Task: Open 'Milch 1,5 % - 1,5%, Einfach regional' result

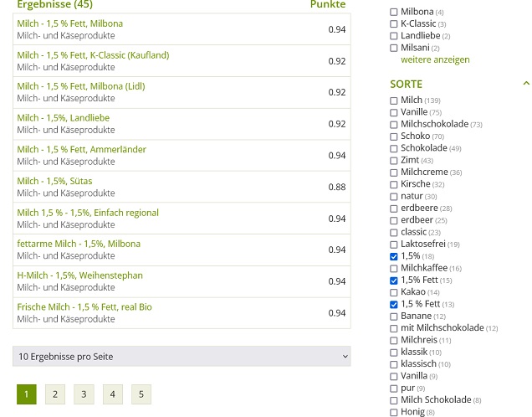Action: coord(88,213)
